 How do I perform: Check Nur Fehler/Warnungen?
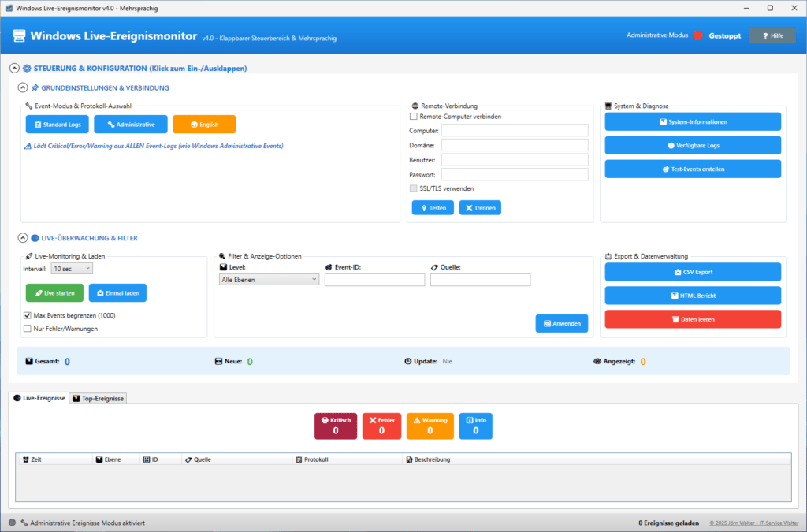[x=28, y=329]
